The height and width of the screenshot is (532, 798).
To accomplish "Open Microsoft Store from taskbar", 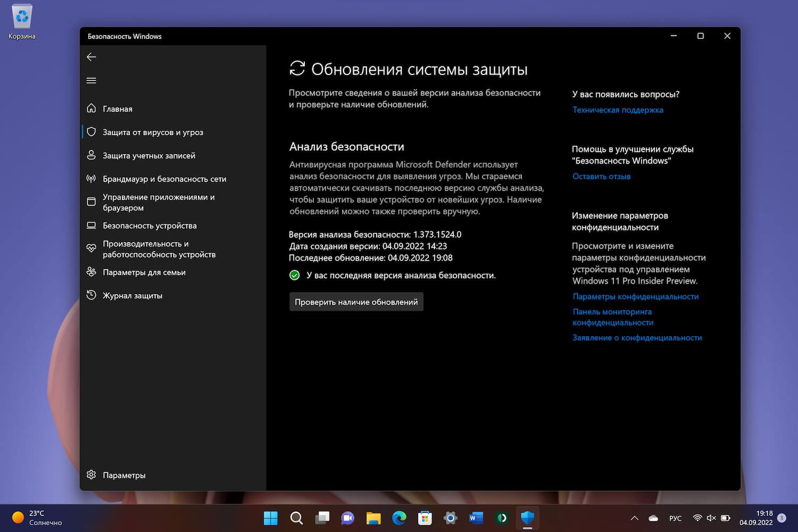I will (x=425, y=518).
